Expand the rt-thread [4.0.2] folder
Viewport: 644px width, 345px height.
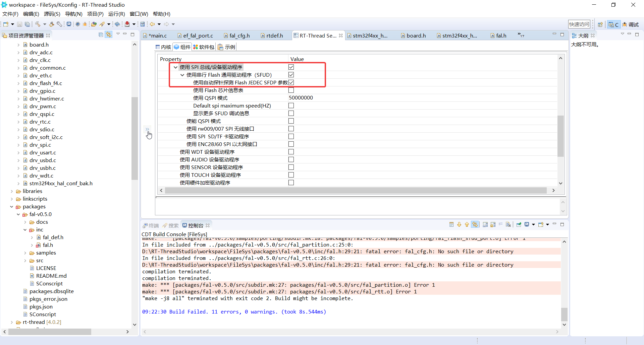pos(12,322)
